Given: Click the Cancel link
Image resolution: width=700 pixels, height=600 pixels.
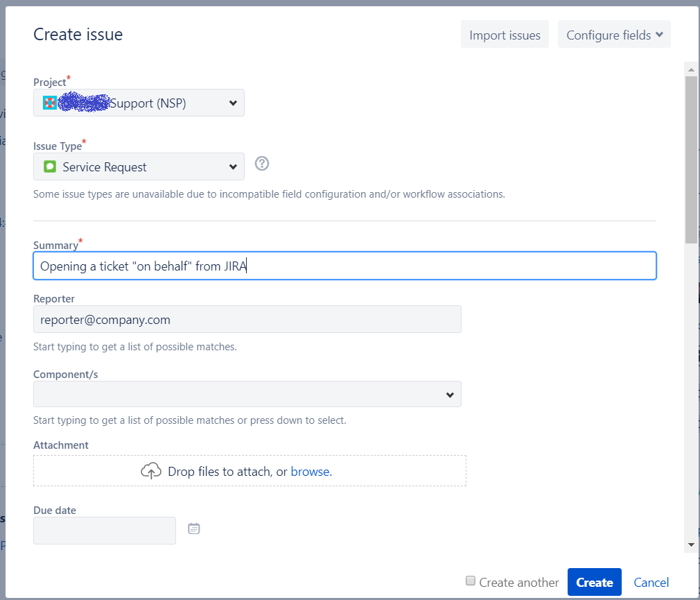Looking at the screenshot, I should click(651, 582).
